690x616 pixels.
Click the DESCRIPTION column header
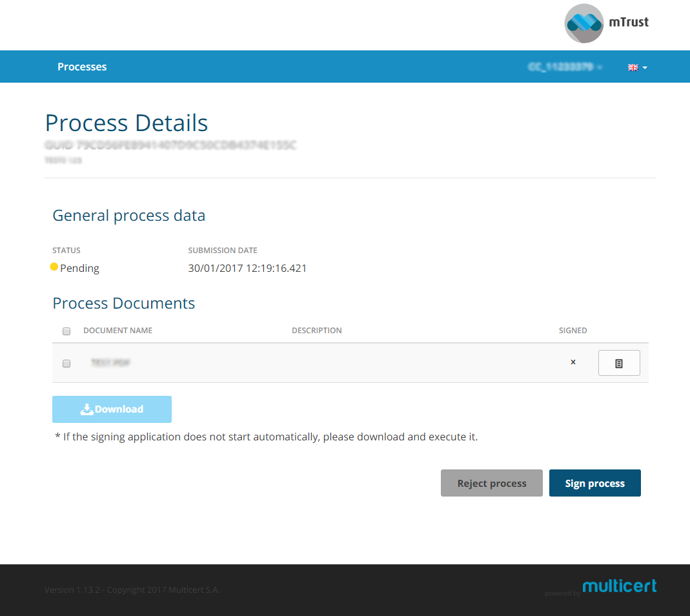(316, 331)
